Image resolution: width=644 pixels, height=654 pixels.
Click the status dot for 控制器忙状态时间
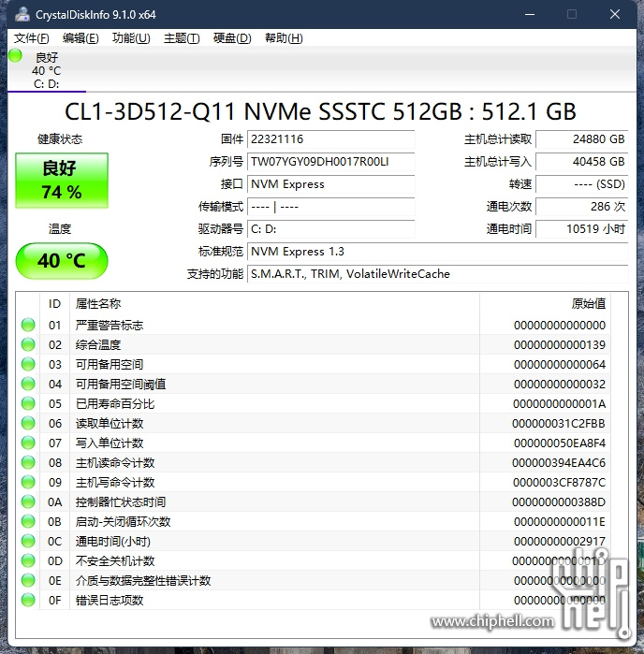pos(28,501)
